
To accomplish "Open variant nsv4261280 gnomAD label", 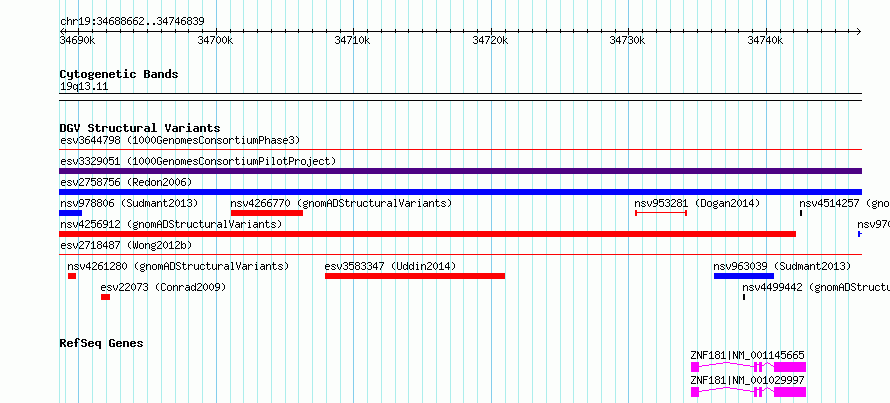I will pos(178,266).
